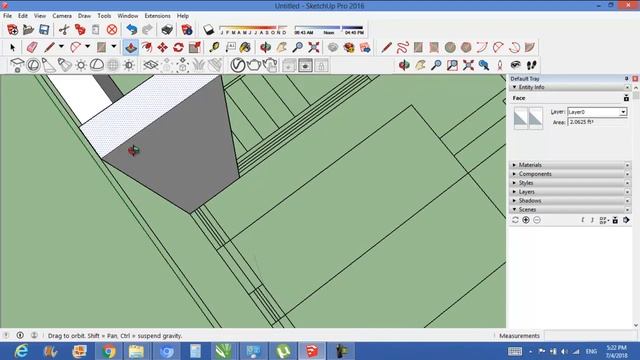Viewport: 640px width, 360px height.
Task: Click the red Erase/Delete circle icon
Action: coord(112,29)
